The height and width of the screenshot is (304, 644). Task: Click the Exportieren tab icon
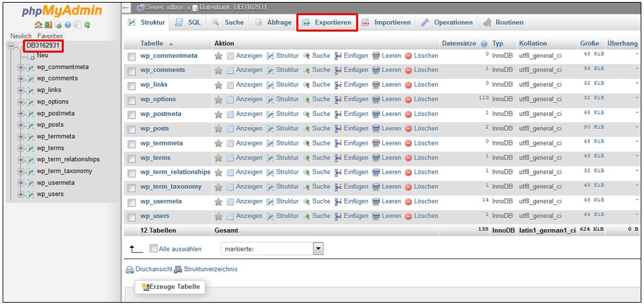(x=306, y=23)
